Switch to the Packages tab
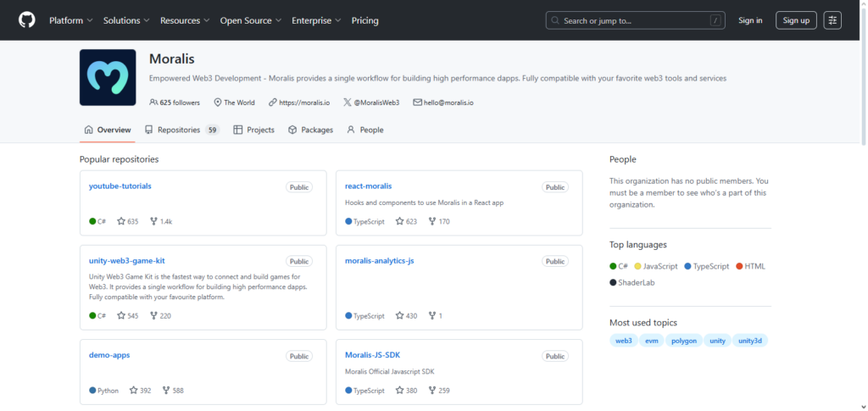868x411 pixels. 310,130
